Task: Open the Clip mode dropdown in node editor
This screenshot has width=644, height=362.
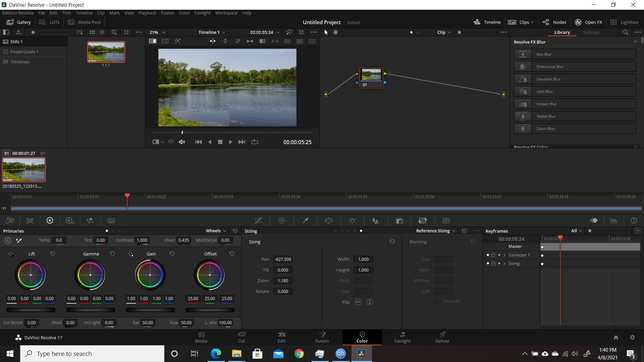Action: (444, 32)
